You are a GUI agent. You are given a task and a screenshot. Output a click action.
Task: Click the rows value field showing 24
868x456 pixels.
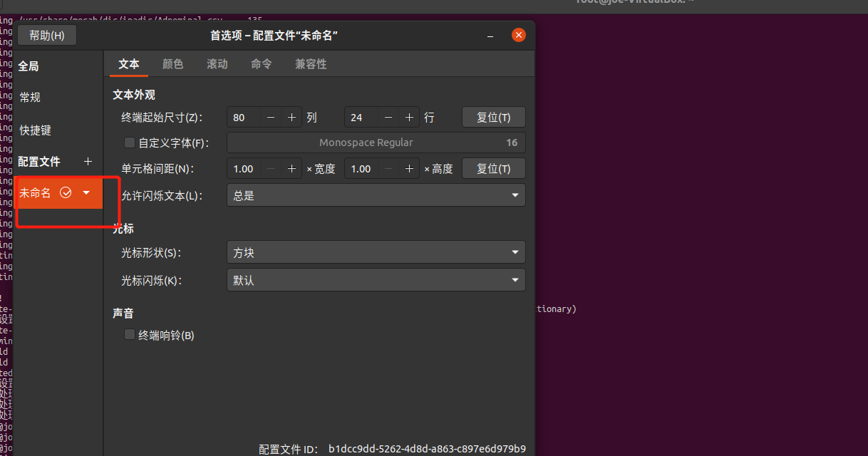point(361,118)
